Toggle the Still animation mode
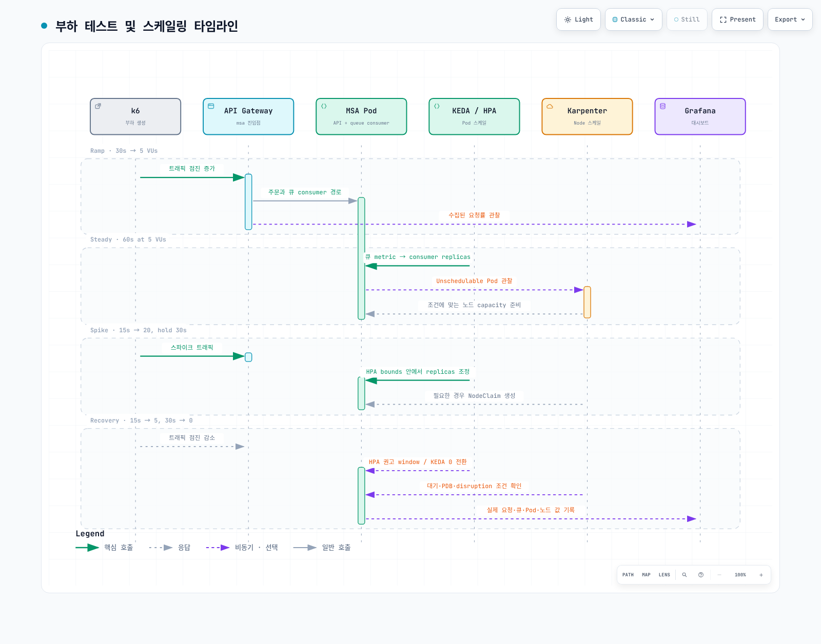821x644 pixels. [x=687, y=19]
